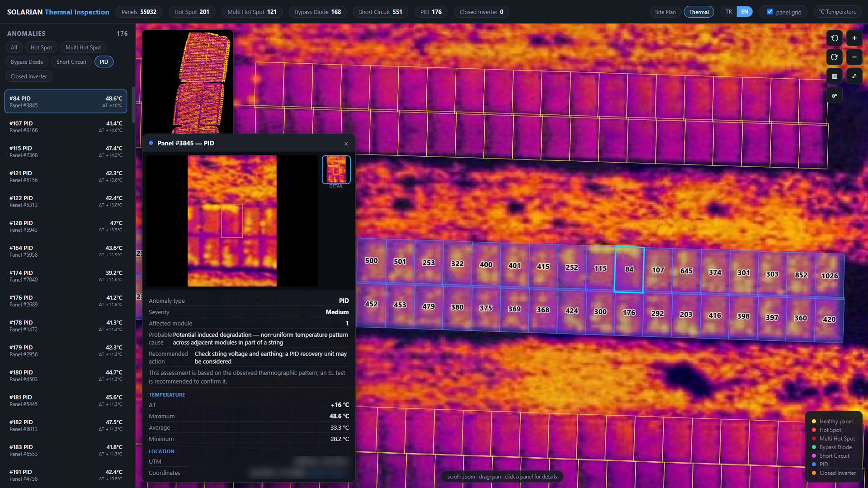Toggle the °C Temperature button
The width and height of the screenshot is (868, 488).
click(837, 12)
